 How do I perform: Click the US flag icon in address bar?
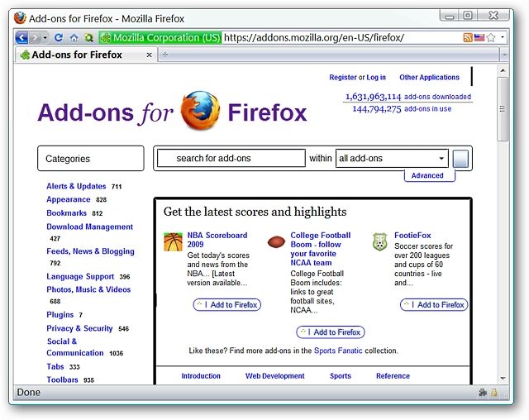(479, 37)
